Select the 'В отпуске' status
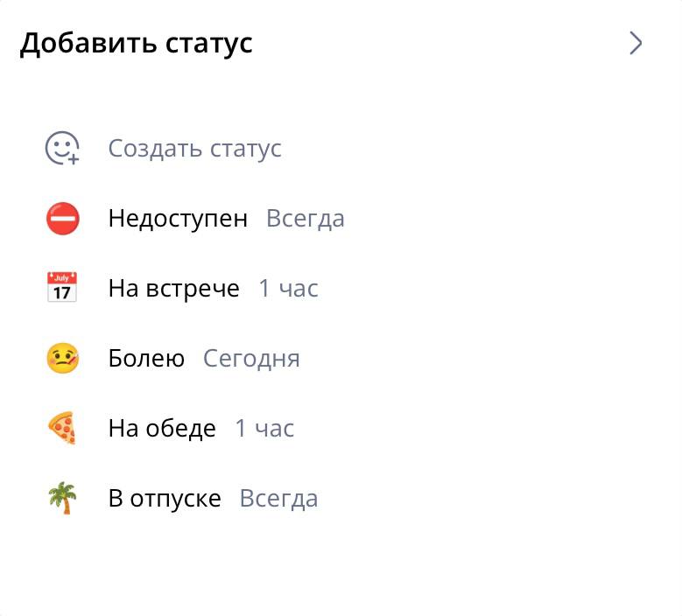 (x=165, y=499)
